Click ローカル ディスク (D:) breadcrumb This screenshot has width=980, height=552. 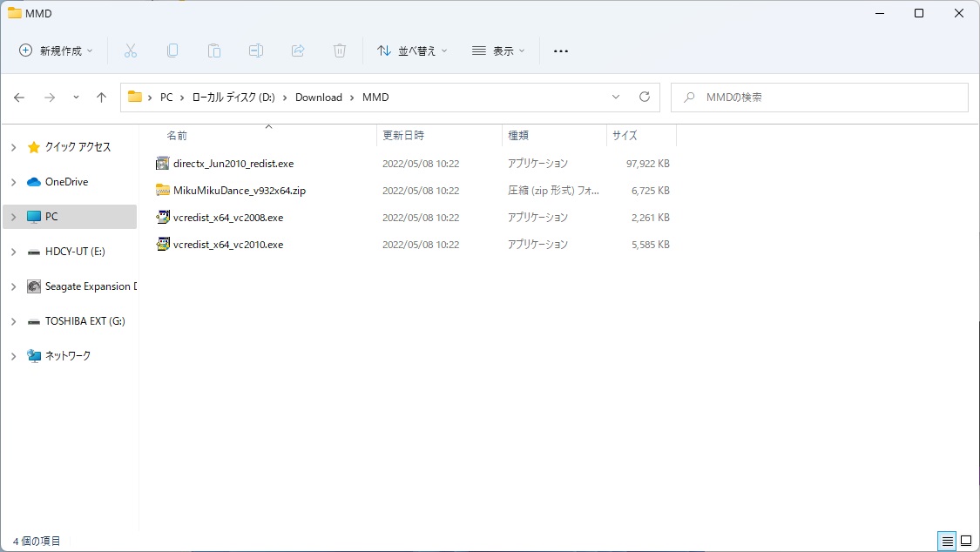233,98
